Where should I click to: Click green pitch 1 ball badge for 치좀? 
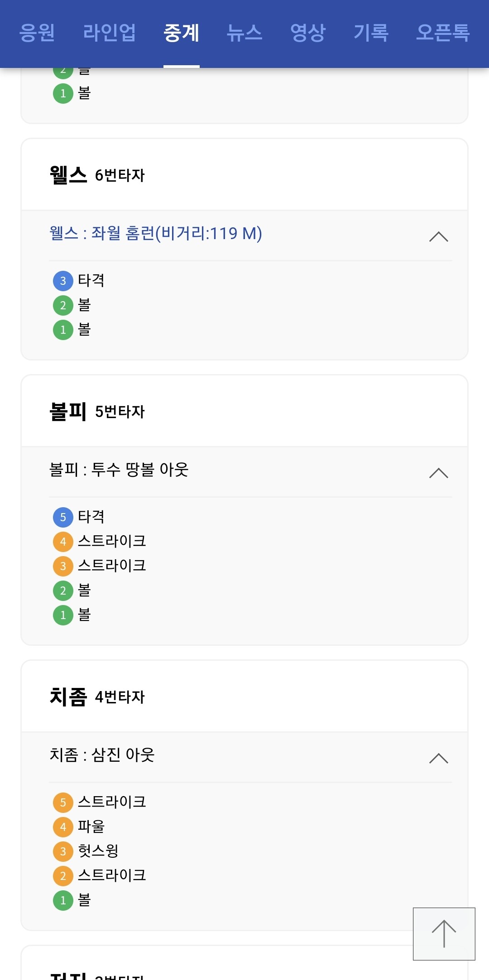click(63, 900)
